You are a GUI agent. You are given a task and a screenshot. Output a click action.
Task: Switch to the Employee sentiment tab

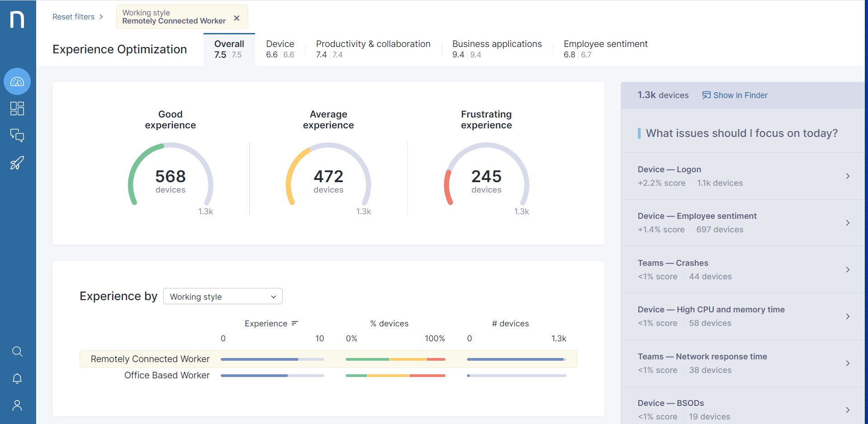tap(605, 49)
